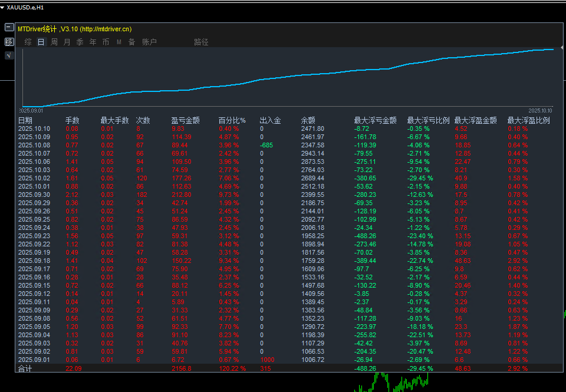The image size is (566, 392).
Task: Expand the XAUUSD.e,H1 chart dropdown arrow
Action: tap(3, 8)
